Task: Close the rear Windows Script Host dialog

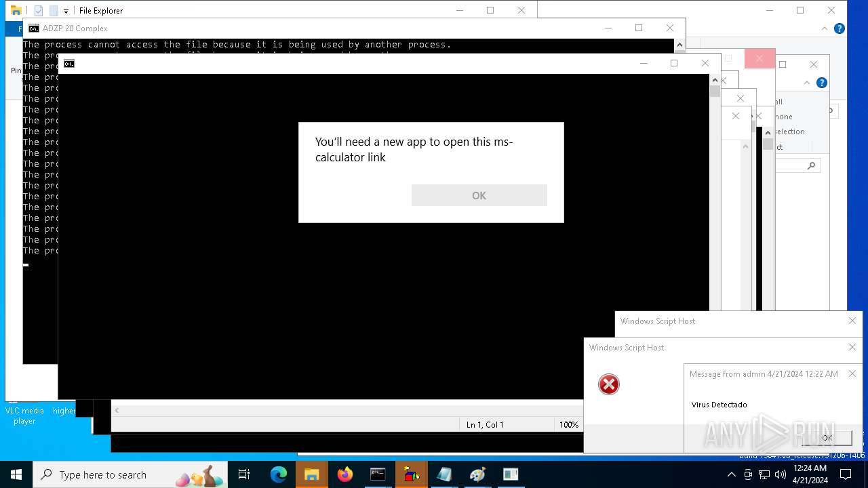Action: 852,321
